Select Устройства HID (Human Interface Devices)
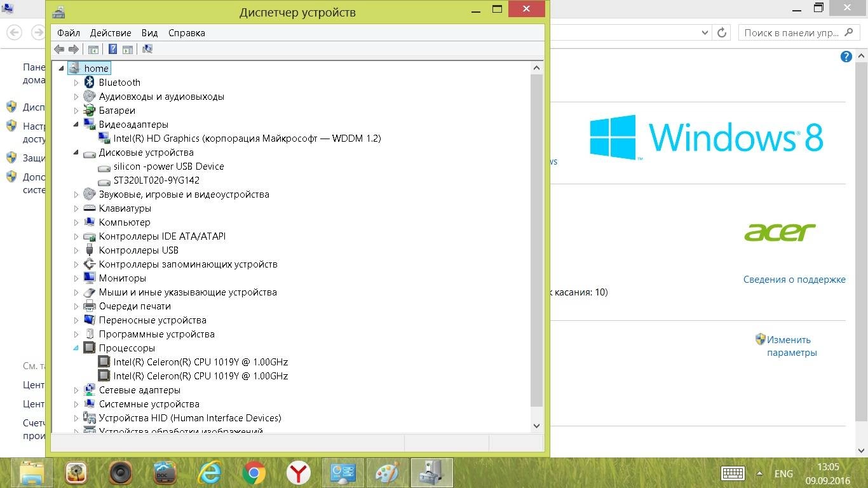 [x=190, y=417]
